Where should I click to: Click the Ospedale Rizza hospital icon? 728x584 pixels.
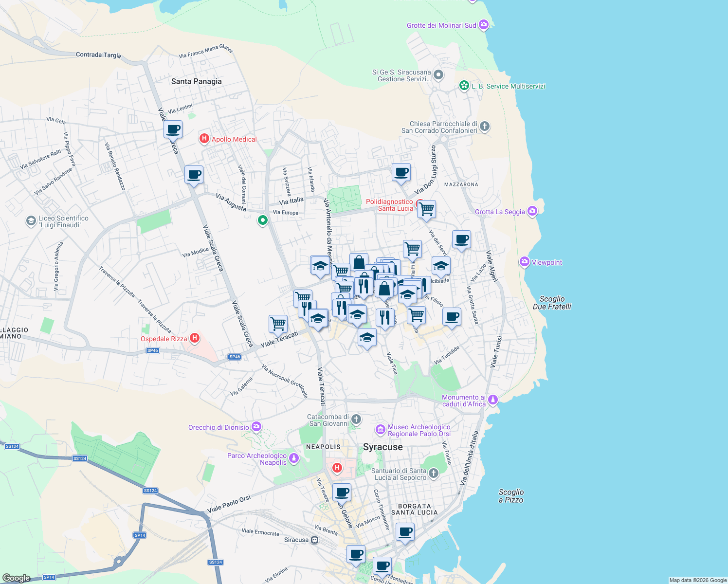click(x=195, y=337)
